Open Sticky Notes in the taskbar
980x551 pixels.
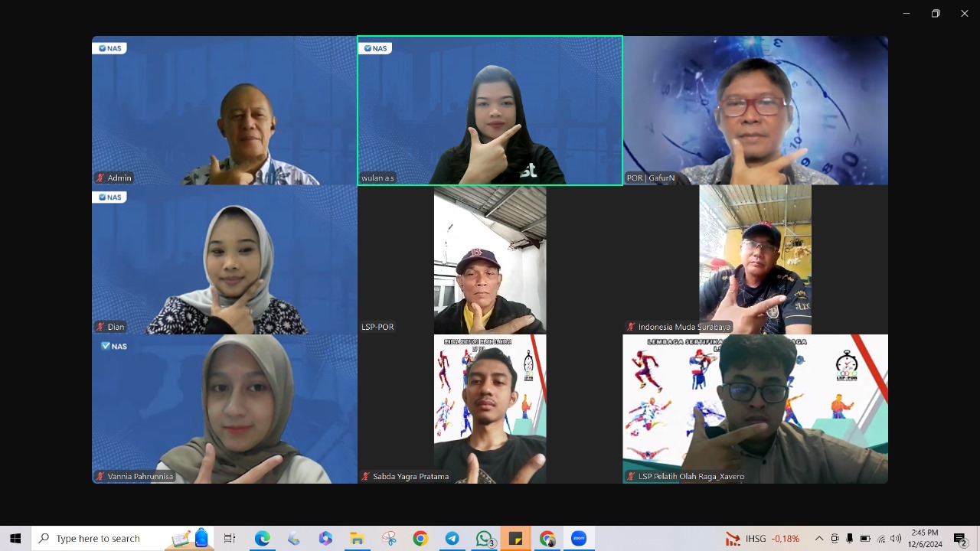point(515,539)
